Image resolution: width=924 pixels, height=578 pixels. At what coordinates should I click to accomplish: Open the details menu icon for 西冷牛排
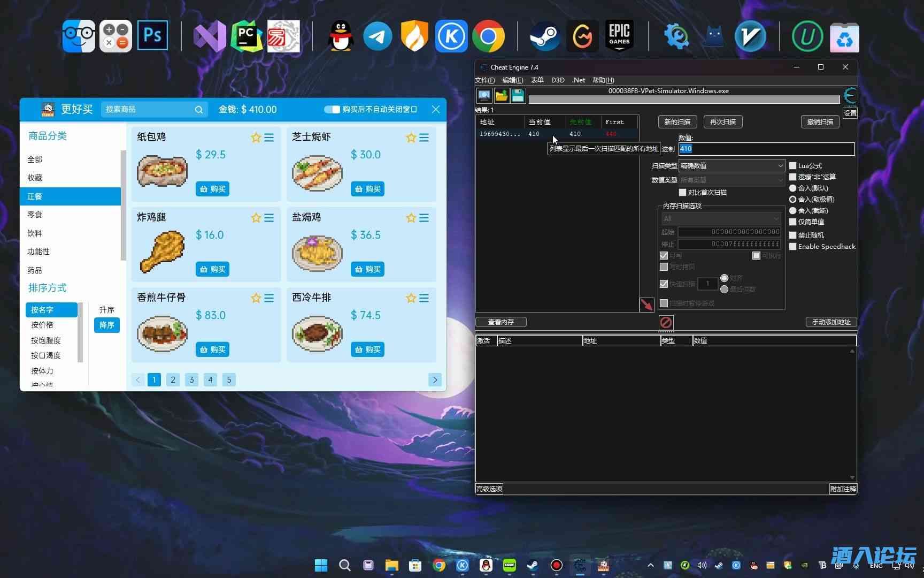point(424,298)
